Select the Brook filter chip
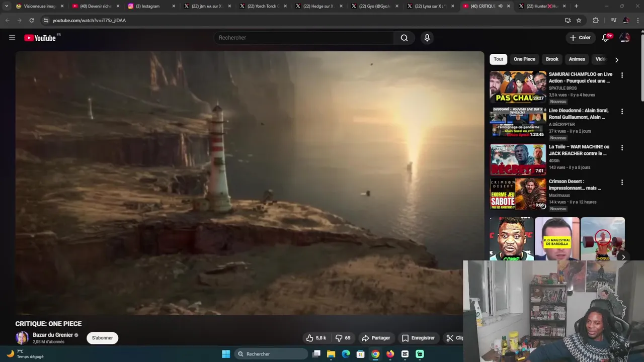Image resolution: width=644 pixels, height=362 pixels. pos(552,59)
